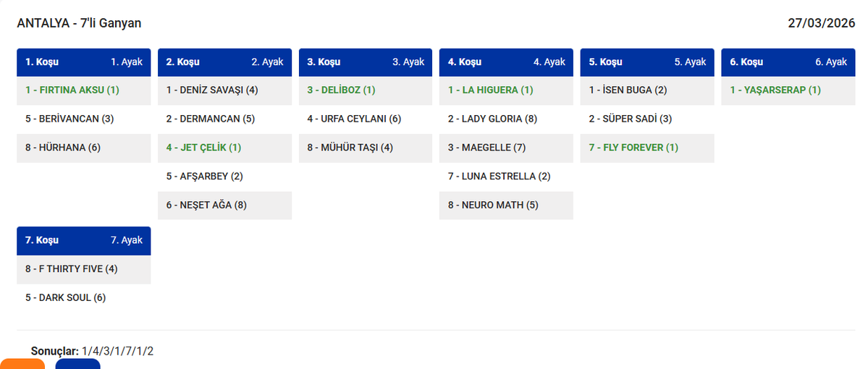Select the row '5 - AFŞARBEY (2)'
868x369 pixels.
224,177
